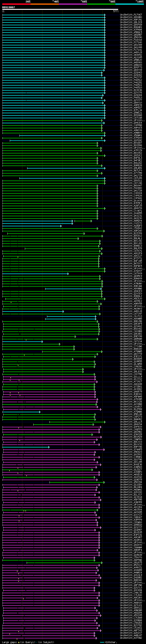Screen dimensions: 146x644
Task: Open the UniRef100_Q8LSC8 hit
Action: [131, 22]
